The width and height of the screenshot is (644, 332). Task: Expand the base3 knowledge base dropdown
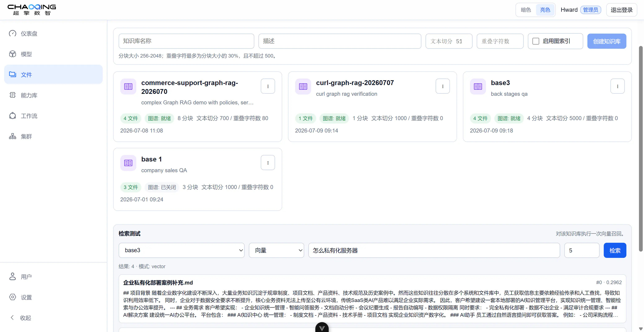182,250
